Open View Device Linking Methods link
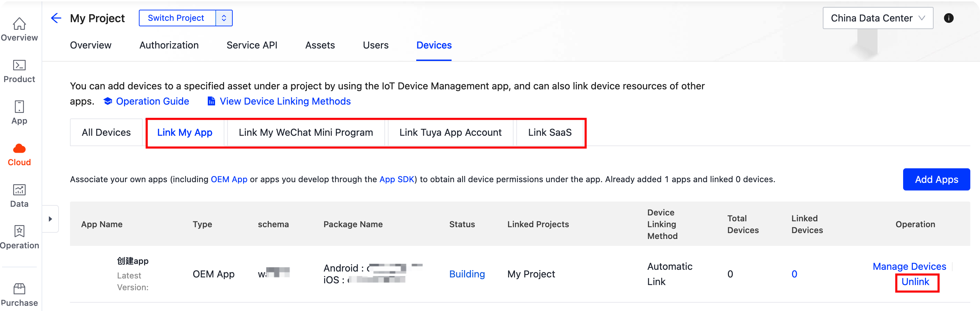Viewport: 980px width, 311px height. 285,101
